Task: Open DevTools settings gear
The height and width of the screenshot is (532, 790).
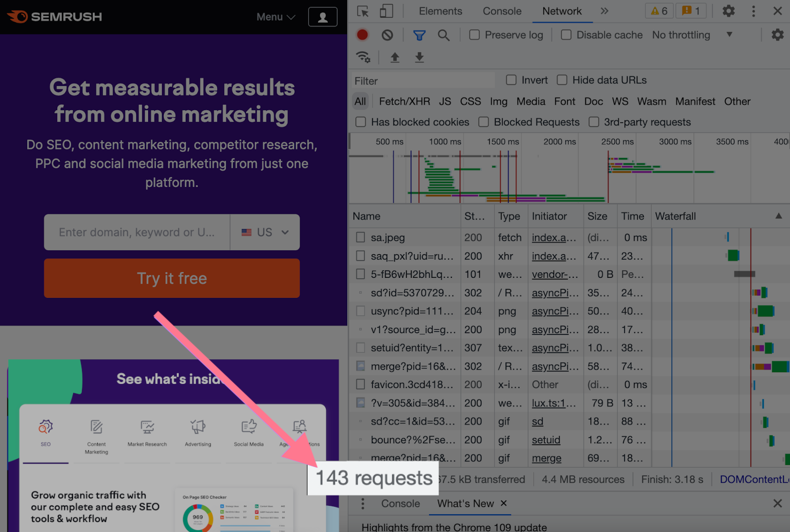Action: [x=728, y=11]
